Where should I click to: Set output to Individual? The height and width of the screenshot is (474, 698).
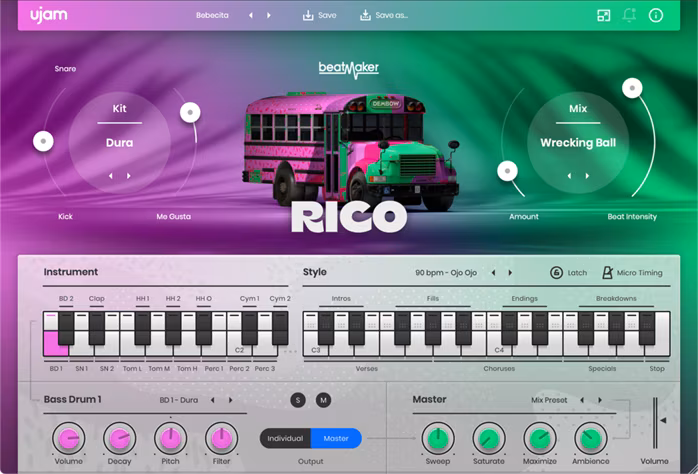285,438
